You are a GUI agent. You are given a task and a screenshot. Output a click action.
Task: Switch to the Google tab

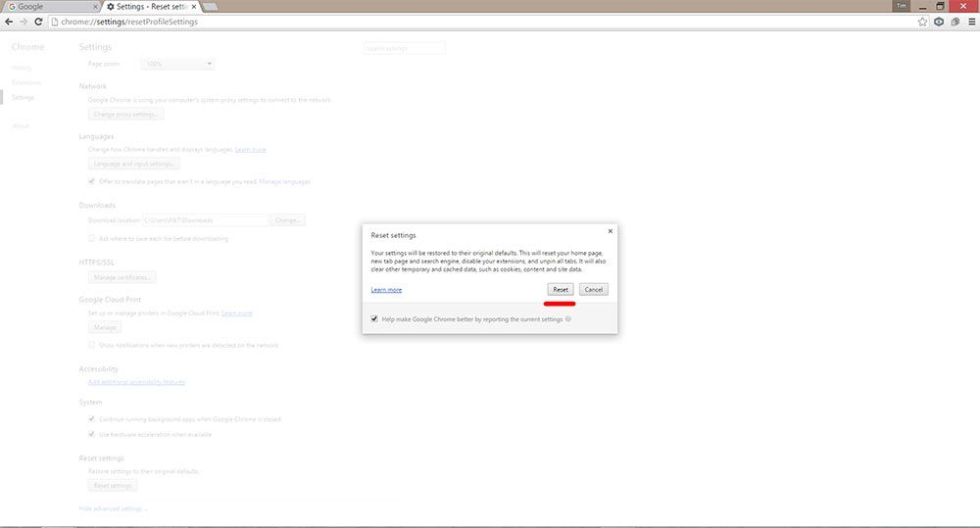(50, 6)
